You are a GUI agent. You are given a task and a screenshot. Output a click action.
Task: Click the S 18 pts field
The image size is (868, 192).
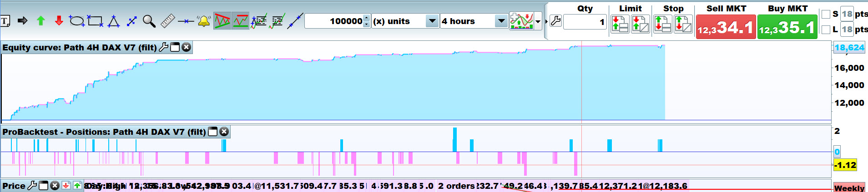[847, 14]
